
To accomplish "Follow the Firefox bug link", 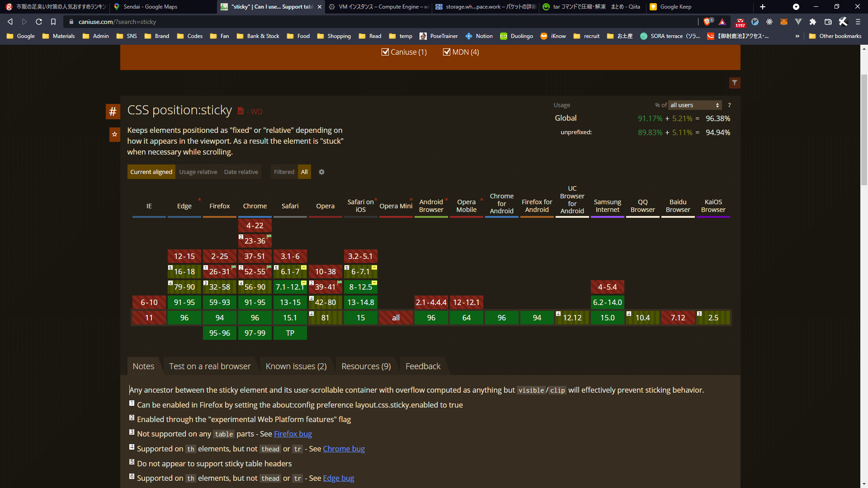I will tap(292, 434).
